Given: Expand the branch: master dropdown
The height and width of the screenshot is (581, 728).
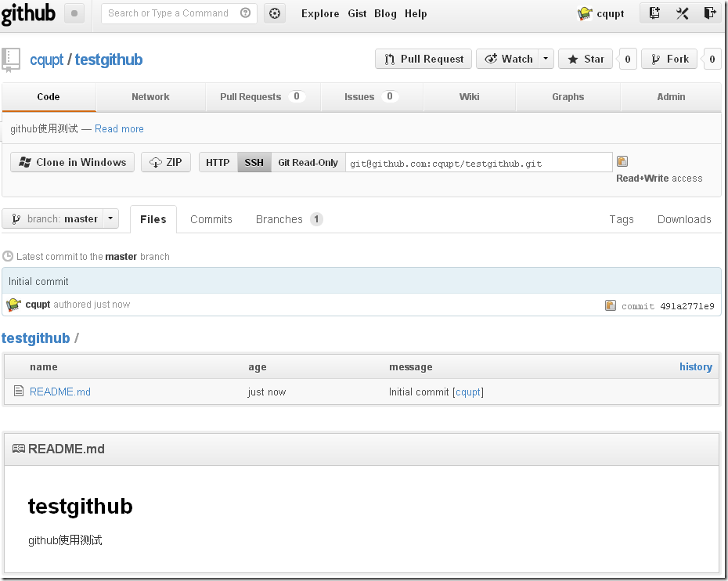Looking at the screenshot, I should (110, 218).
